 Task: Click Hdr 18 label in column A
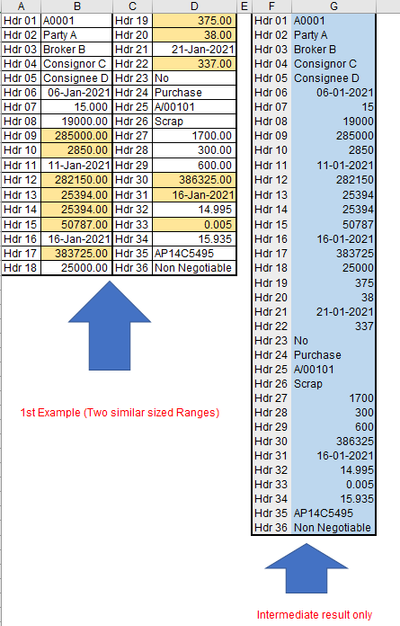[x=21, y=268]
